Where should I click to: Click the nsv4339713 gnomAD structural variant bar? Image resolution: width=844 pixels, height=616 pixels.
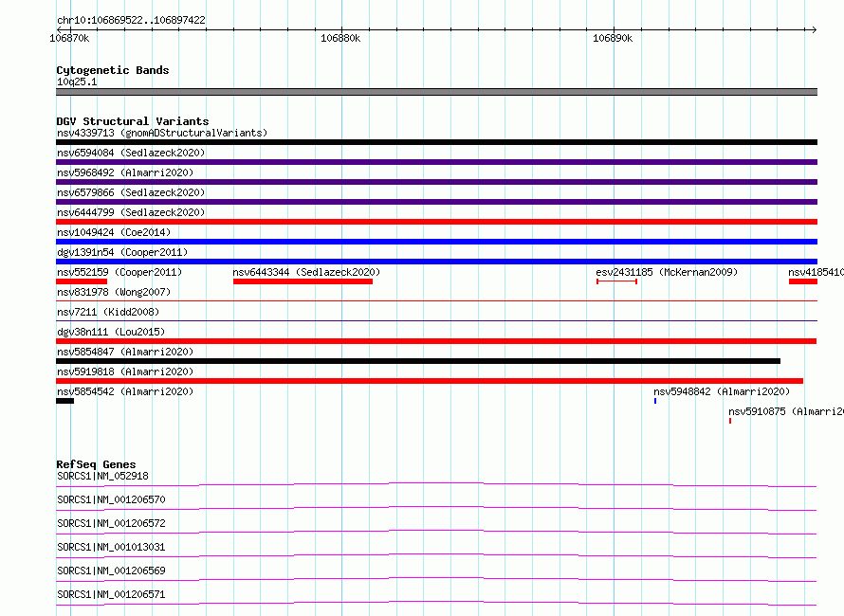click(436, 142)
